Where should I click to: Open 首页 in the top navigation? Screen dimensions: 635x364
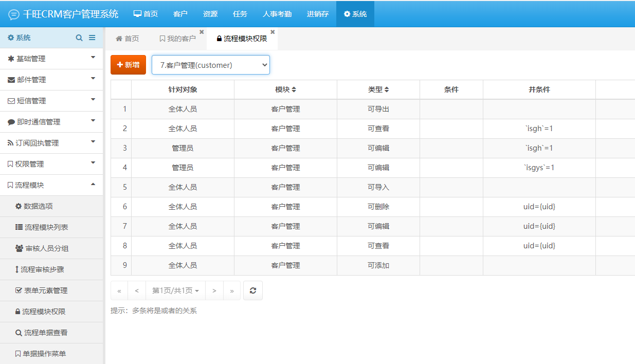pyautogui.click(x=146, y=14)
